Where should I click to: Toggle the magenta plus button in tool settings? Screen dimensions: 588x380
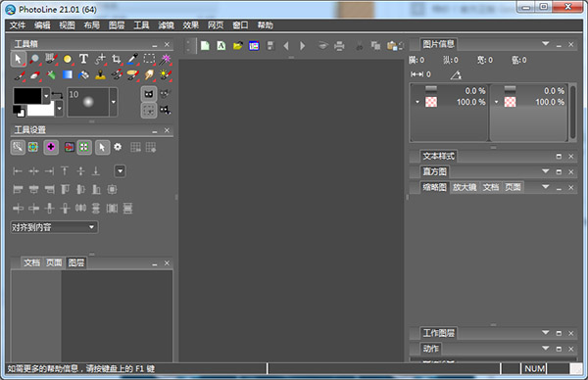pos(51,147)
